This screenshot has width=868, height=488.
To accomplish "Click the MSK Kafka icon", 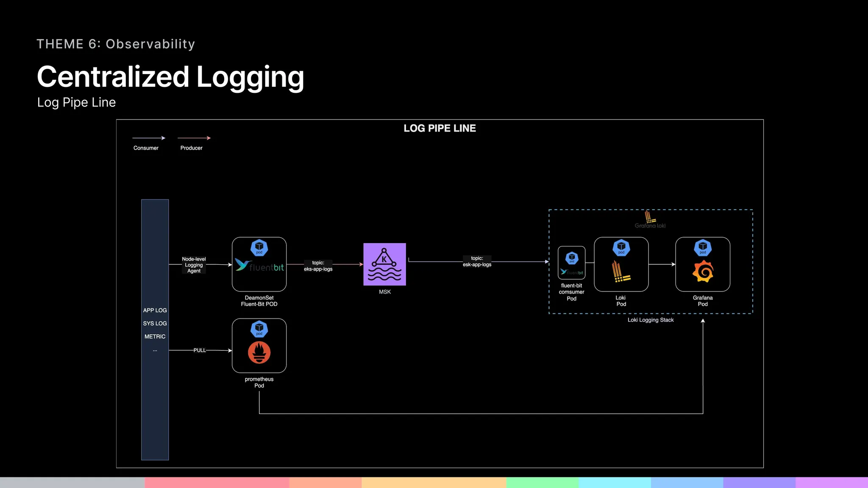I will (384, 264).
